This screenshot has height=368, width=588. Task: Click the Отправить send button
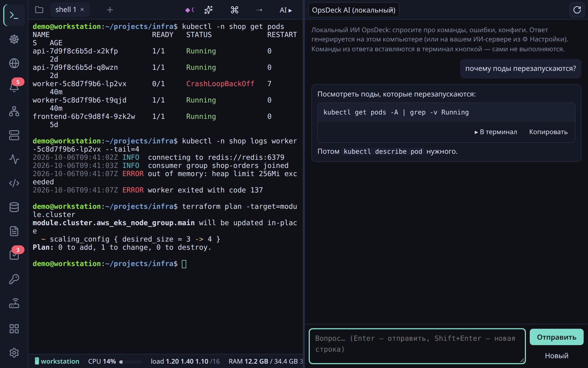pos(556,337)
